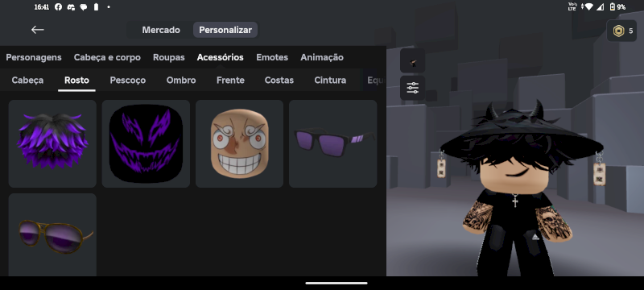
Task: Open avatar adjustment sliders icon
Action: click(413, 88)
